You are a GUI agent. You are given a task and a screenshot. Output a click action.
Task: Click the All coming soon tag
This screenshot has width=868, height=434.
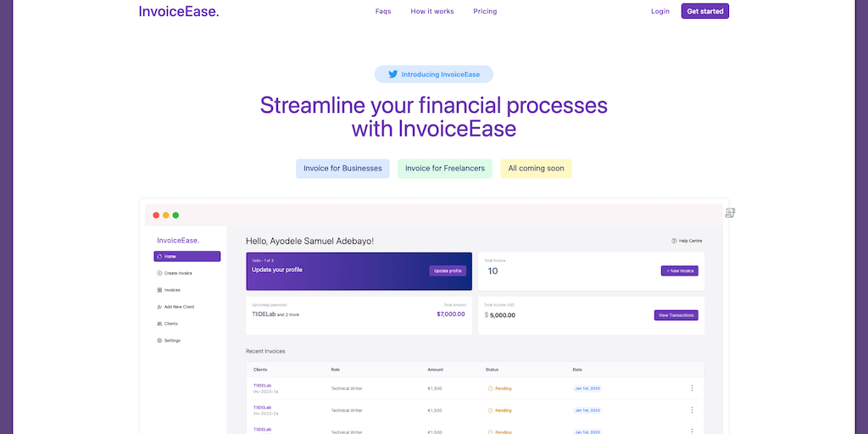pyautogui.click(x=536, y=169)
